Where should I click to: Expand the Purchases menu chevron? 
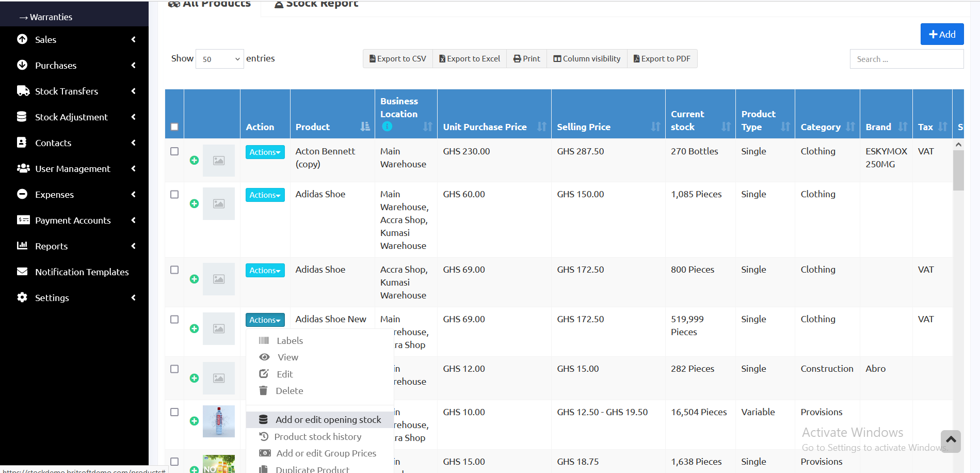coord(134,65)
